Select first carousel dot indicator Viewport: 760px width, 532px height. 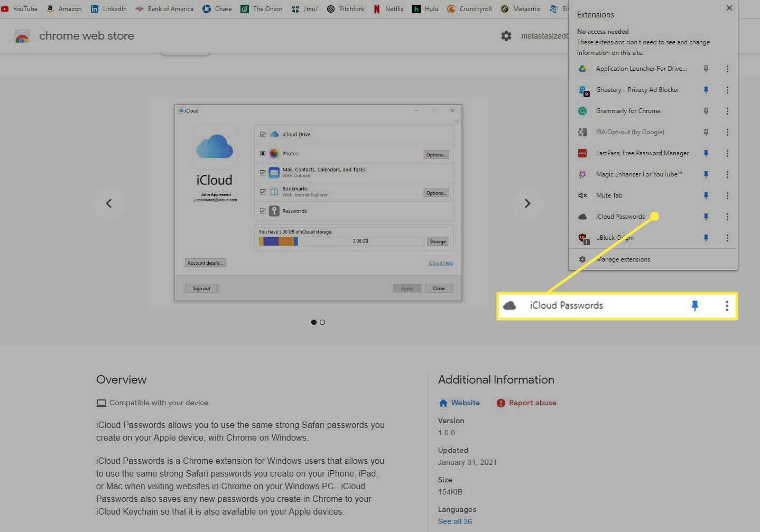(314, 322)
